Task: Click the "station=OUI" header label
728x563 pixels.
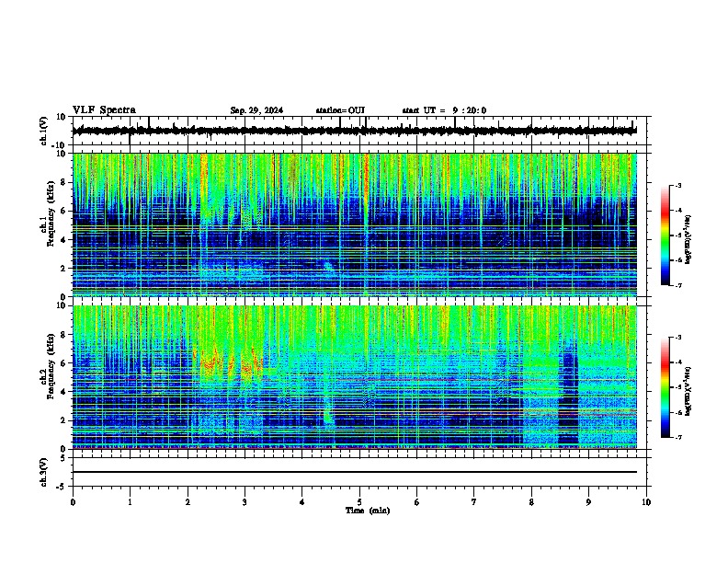Action: coord(340,110)
